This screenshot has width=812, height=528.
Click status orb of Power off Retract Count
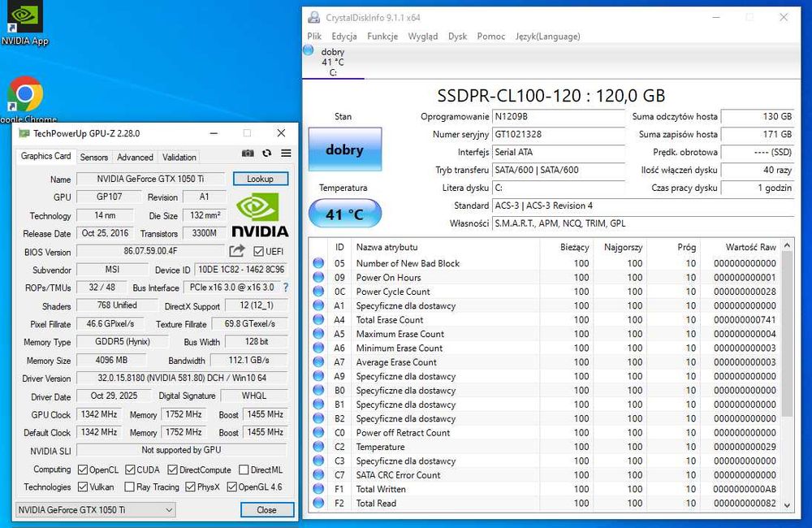tap(318, 432)
